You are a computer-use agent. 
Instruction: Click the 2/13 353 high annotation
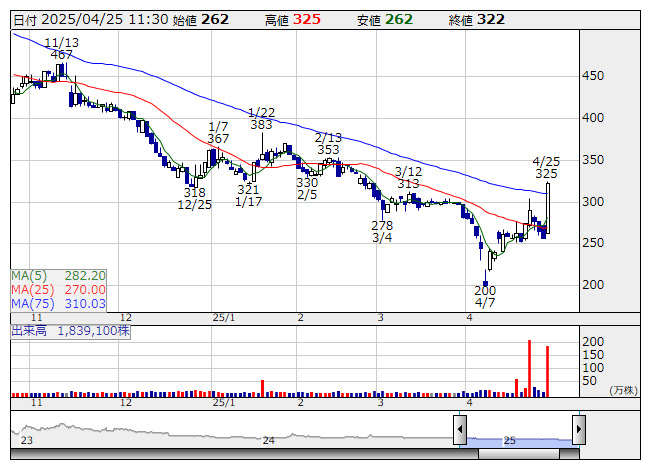(x=328, y=144)
